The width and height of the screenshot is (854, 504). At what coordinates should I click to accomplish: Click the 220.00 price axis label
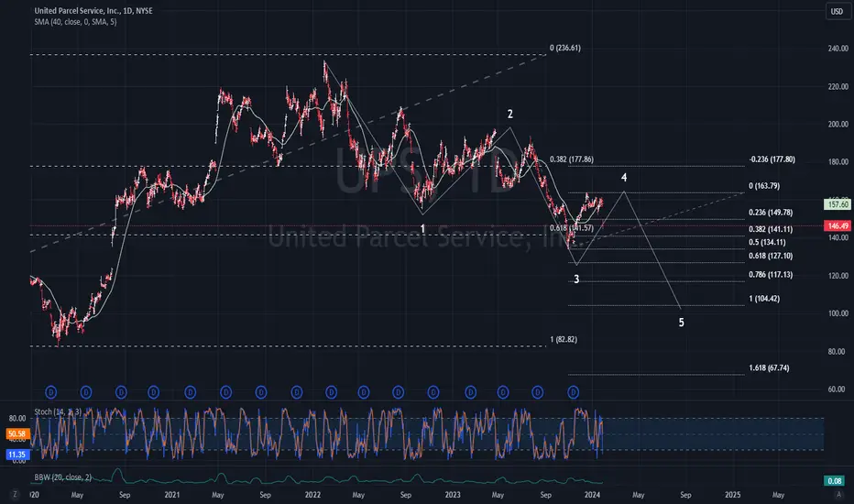point(838,87)
